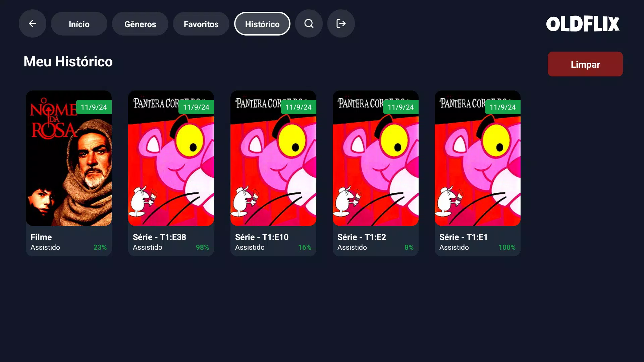This screenshot has height=362, width=644.
Task: Click the 16% watched progress value
Action: pyautogui.click(x=305, y=247)
